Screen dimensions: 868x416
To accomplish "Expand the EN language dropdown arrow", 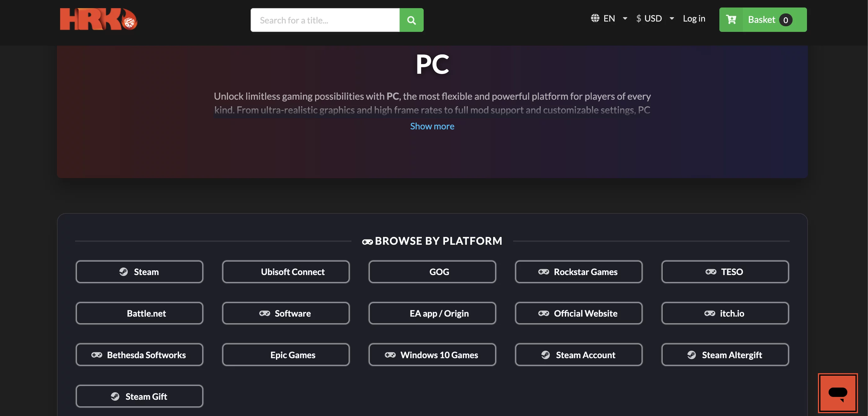I will (x=625, y=18).
